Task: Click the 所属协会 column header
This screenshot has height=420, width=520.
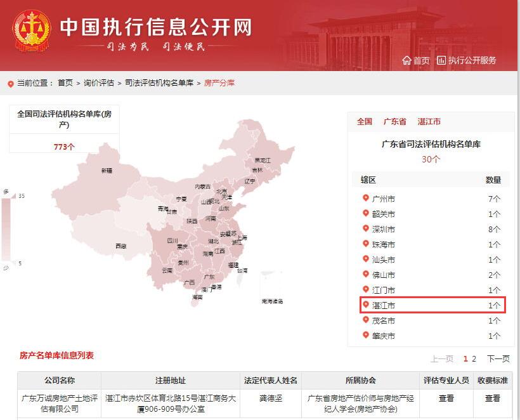Action: coord(360,381)
